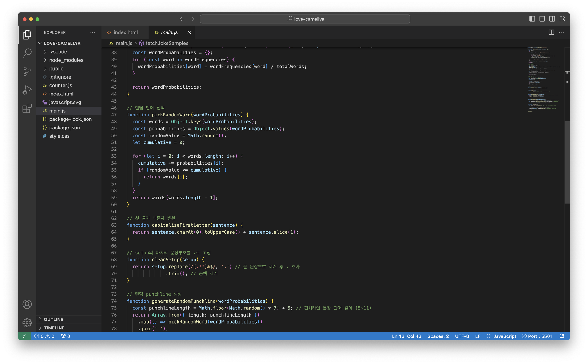Toggle secondary side bar visibility
The image size is (588, 364).
(x=552, y=19)
